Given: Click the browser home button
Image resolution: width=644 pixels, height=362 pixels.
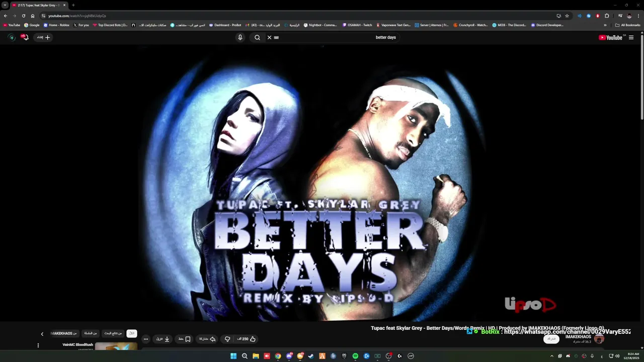Looking at the screenshot, I should point(33,16).
